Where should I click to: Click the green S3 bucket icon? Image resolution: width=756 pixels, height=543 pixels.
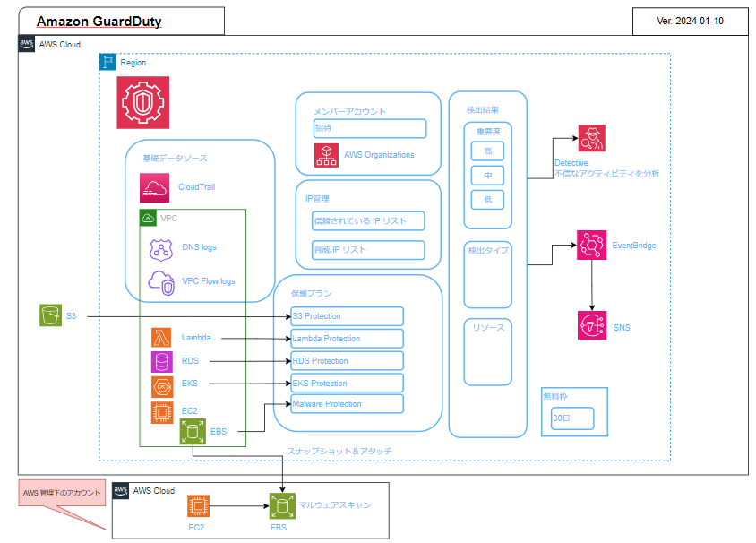coord(50,315)
